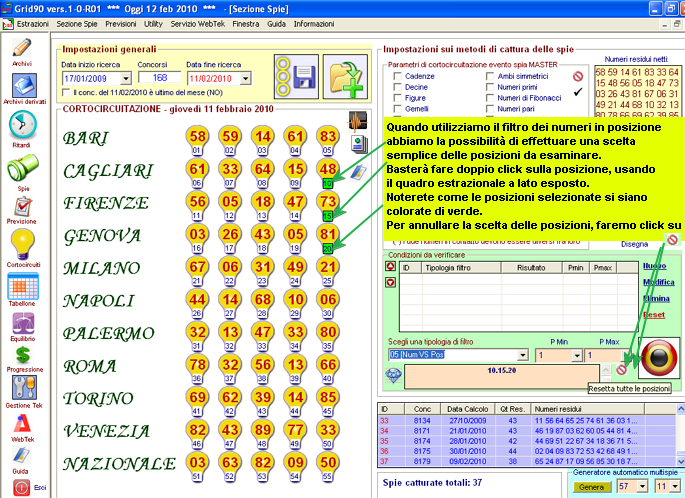Click the Nuovo link
The image size is (685, 498).
(x=654, y=266)
